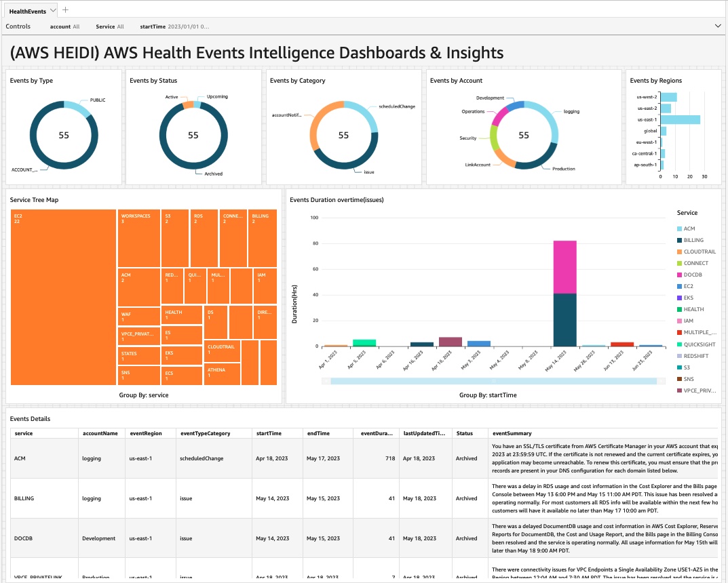
Task: Select the S3 tile in tree map
Action: (x=175, y=239)
